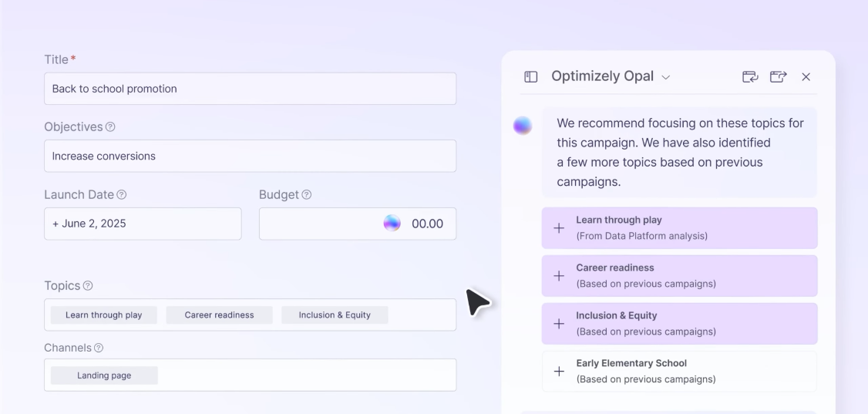Open the chat switch window icon
The height and width of the screenshot is (414, 868).
[750, 77]
